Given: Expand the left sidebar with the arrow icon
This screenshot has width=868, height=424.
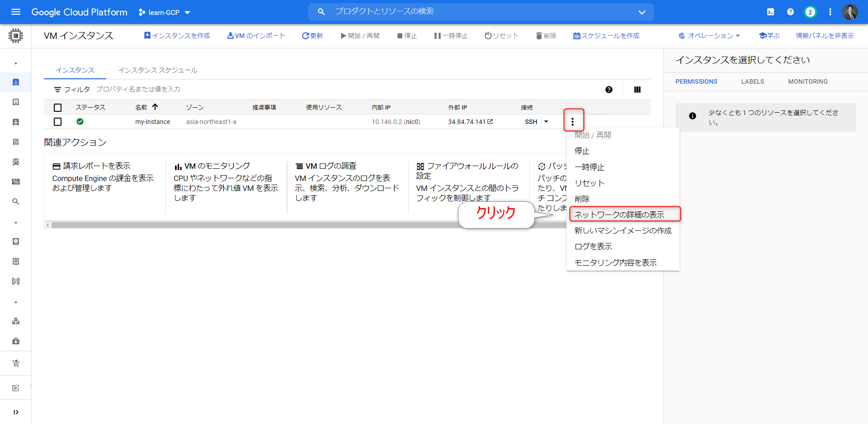Looking at the screenshot, I should tap(16, 412).
